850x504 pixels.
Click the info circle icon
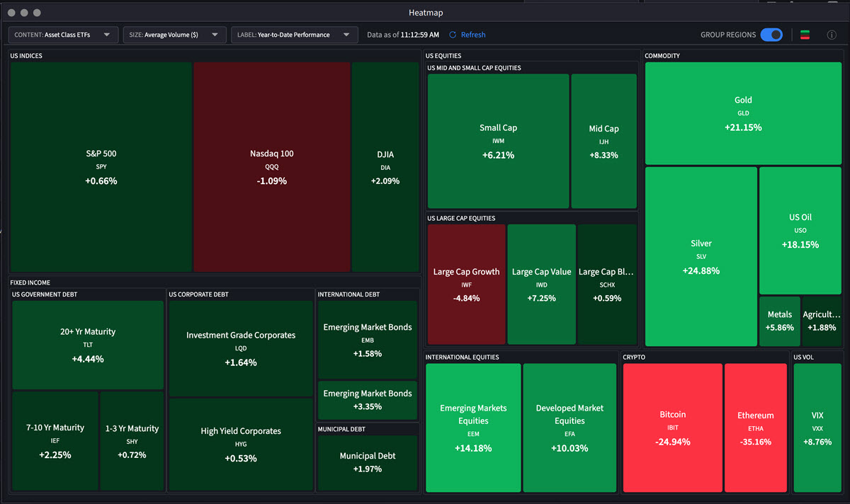[832, 34]
